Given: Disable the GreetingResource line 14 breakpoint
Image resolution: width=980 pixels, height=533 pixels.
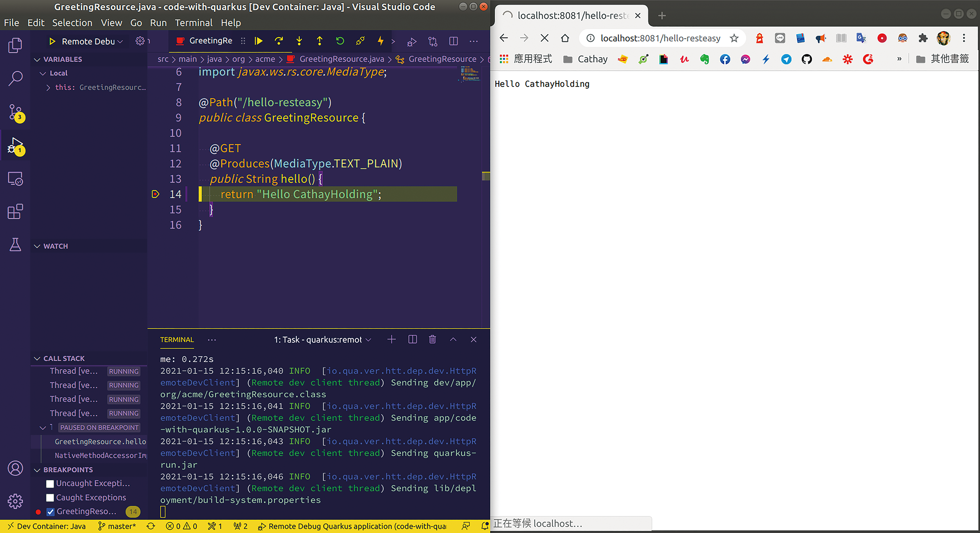Looking at the screenshot, I should (50, 512).
